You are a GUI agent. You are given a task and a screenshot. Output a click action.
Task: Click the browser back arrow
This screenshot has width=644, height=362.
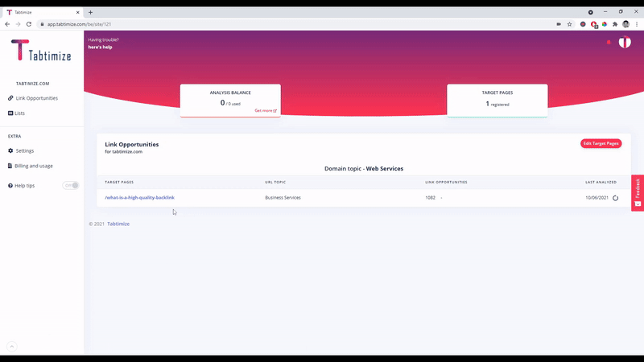pyautogui.click(x=7, y=24)
